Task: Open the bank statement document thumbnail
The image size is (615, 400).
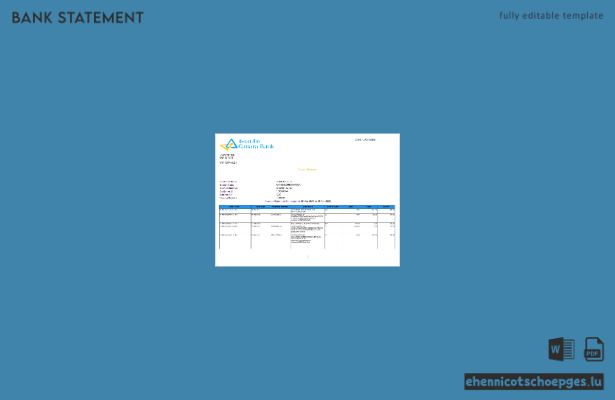Action: coord(308,200)
